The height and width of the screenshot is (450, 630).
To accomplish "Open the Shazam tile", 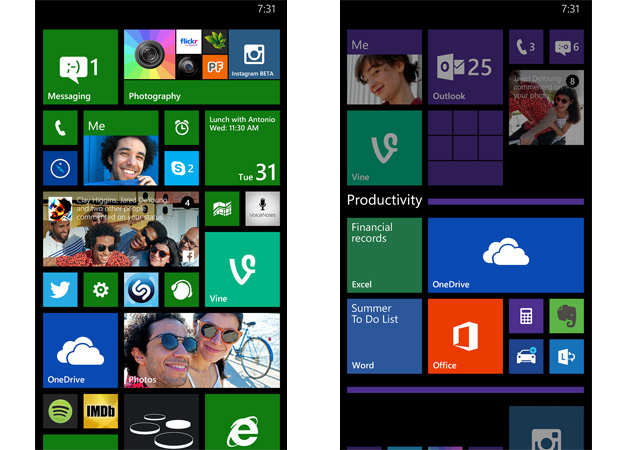I will coord(141,290).
